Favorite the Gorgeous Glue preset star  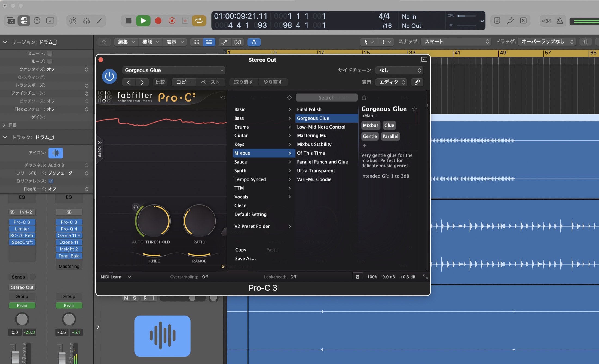pyautogui.click(x=414, y=109)
